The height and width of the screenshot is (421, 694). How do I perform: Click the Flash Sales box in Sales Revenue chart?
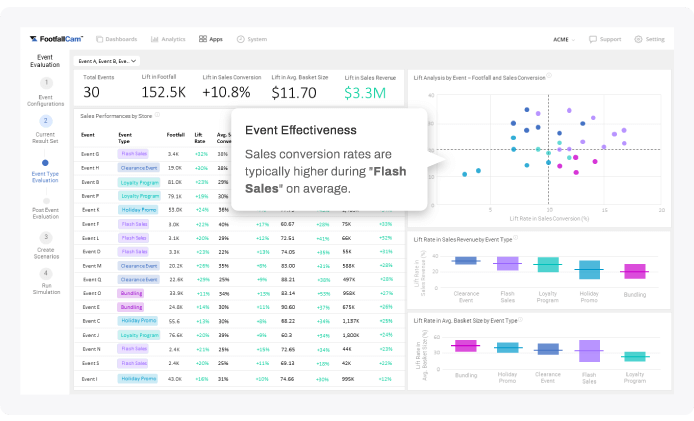(x=508, y=263)
